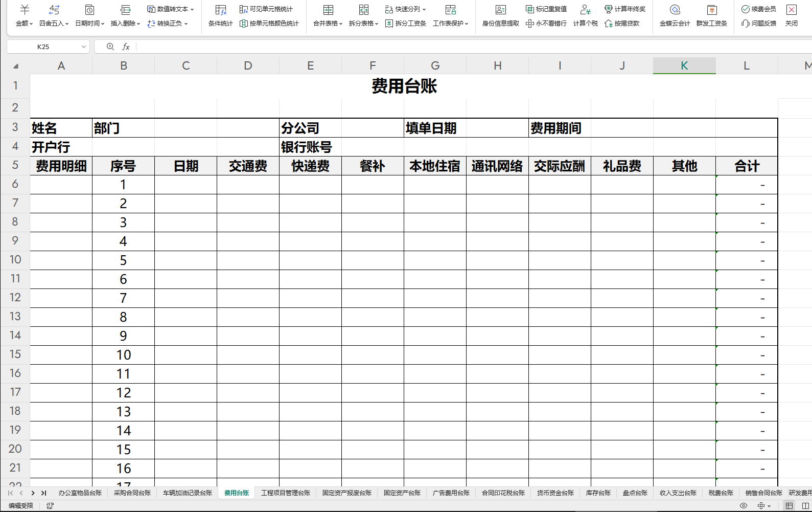The width and height of the screenshot is (812, 512).
Task: Expand the 插入删除 dropdown arrow
Action: point(138,24)
